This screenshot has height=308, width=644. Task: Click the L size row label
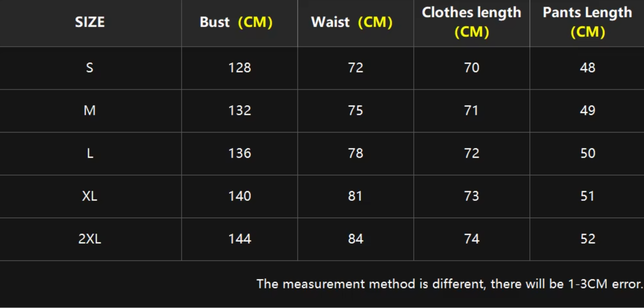tap(90, 153)
